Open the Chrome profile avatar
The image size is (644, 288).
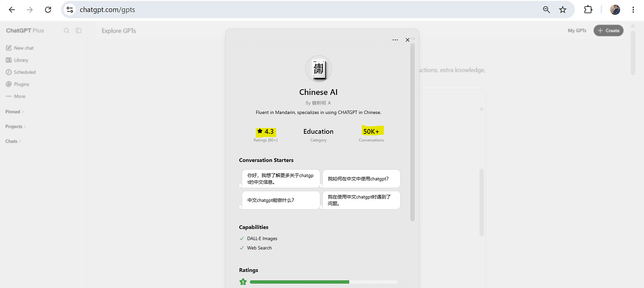[615, 10]
